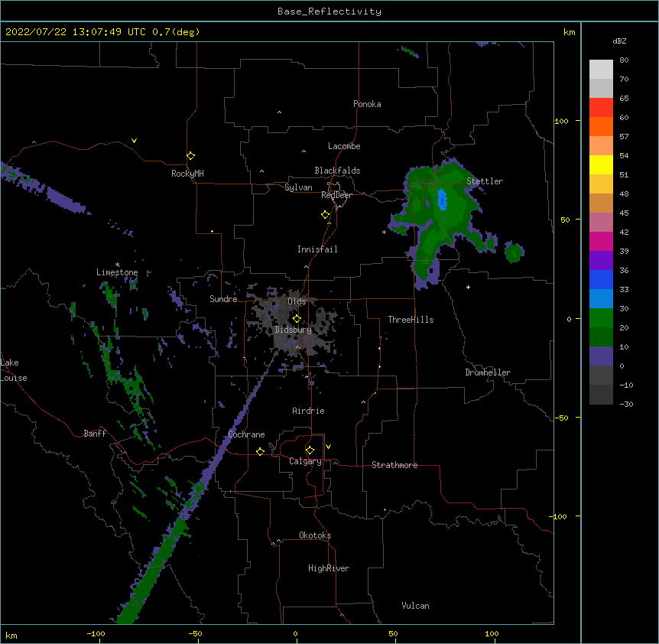Click the small green echo east of Stettler storm
The image size is (659, 644).
(514, 252)
